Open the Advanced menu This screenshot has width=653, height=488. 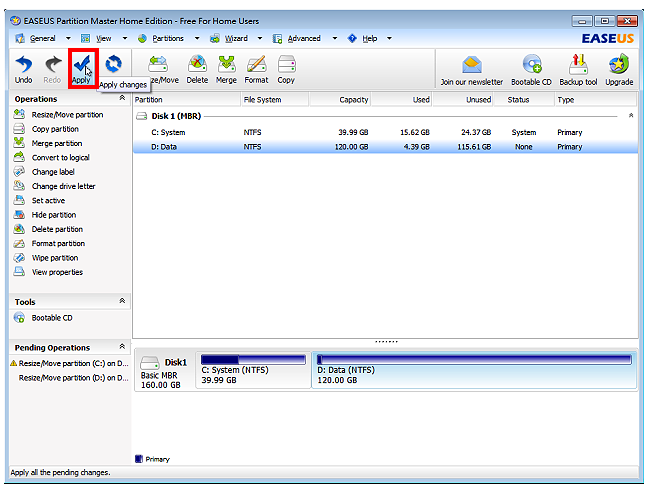point(304,38)
